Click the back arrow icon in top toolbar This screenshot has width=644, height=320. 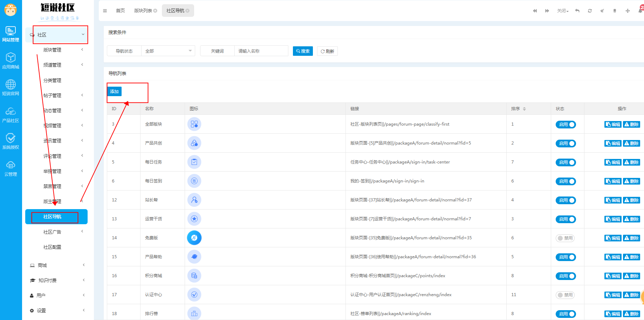point(577,11)
